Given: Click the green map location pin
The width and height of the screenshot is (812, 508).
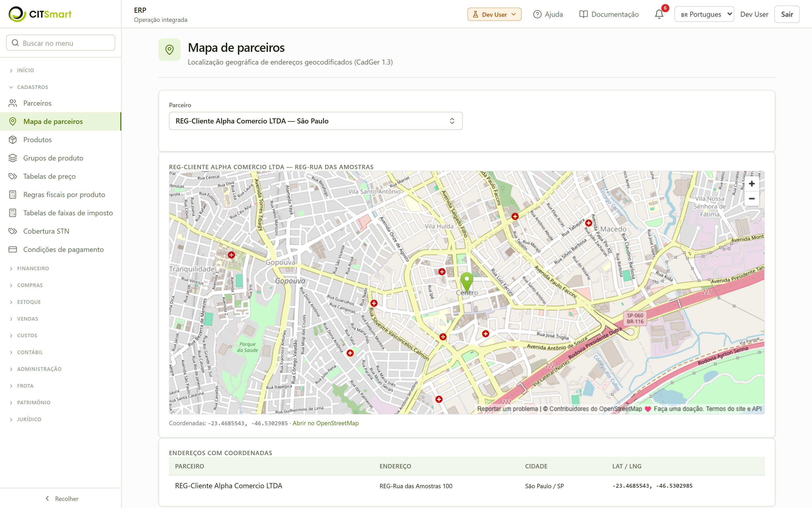Looking at the screenshot, I should tap(467, 281).
